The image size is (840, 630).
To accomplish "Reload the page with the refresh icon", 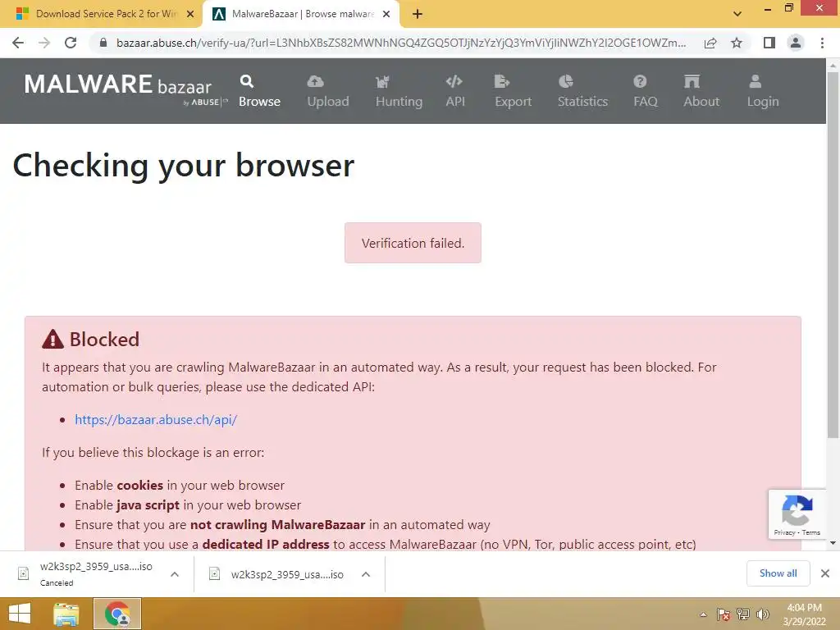I will [x=71, y=43].
